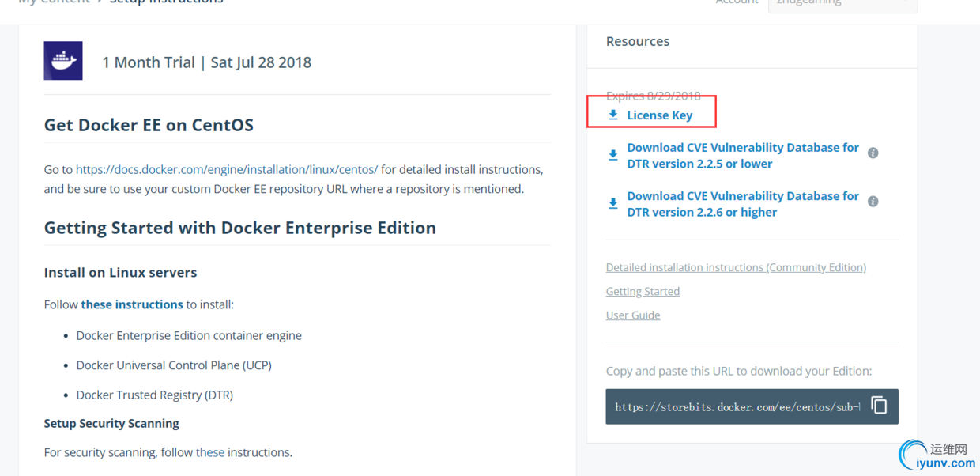Copy the Edition URL with copy icon
Image resolution: width=980 pixels, height=476 pixels.
click(879, 406)
